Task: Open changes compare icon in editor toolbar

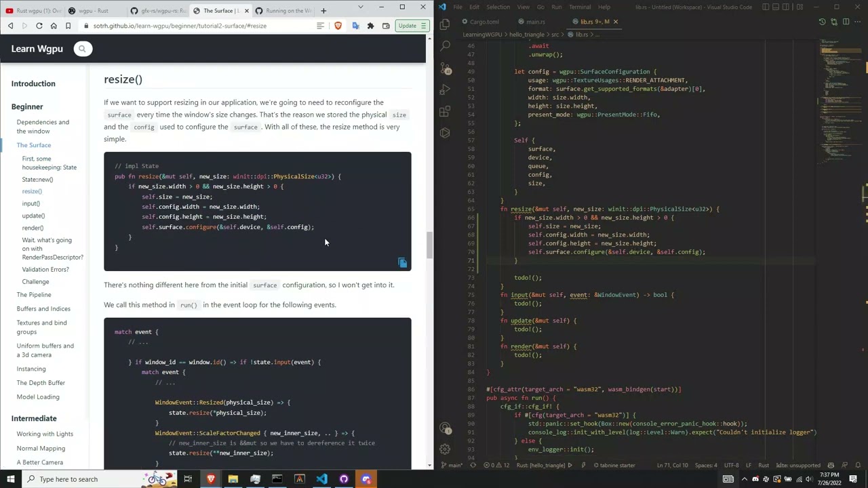Action: 834,22
